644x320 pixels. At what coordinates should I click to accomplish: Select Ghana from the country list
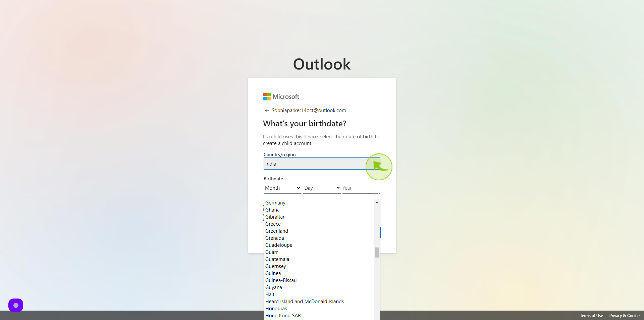tap(319, 210)
